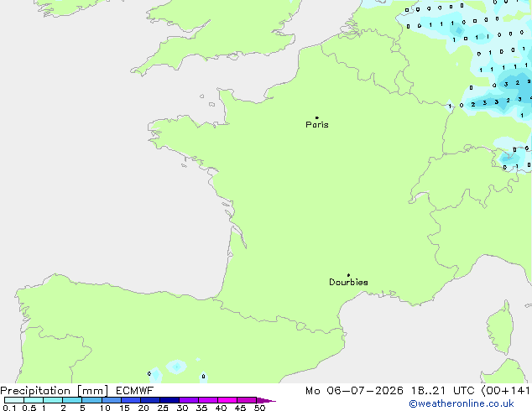Pick the 10–15 mm blue legend swatch
The height and width of the screenshot is (411, 532).
(112, 400)
